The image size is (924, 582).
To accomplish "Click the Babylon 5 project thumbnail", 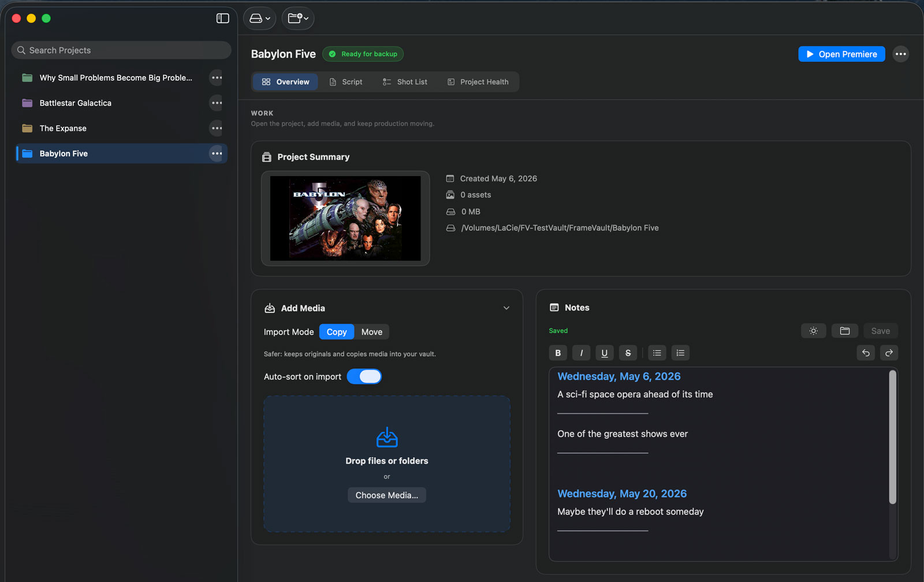I will click(x=345, y=218).
